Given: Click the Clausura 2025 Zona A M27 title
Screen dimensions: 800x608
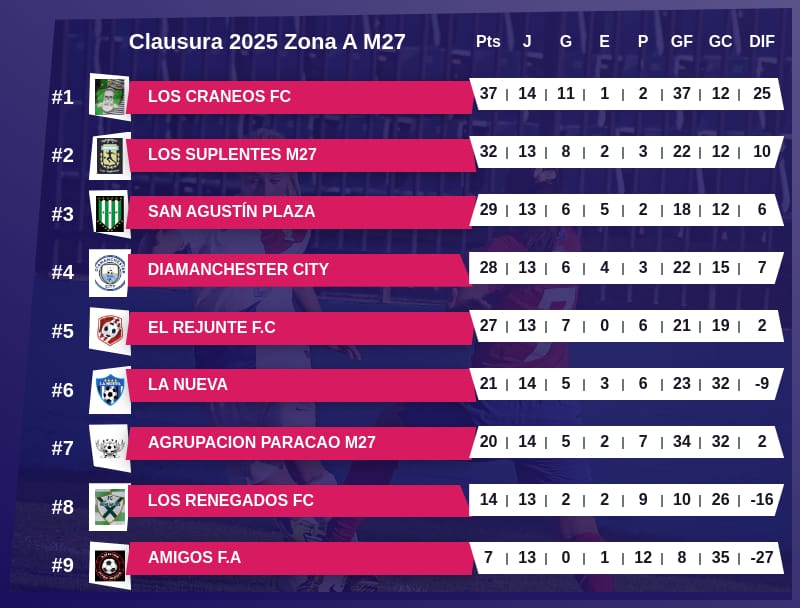Looking at the screenshot, I should (x=267, y=42).
